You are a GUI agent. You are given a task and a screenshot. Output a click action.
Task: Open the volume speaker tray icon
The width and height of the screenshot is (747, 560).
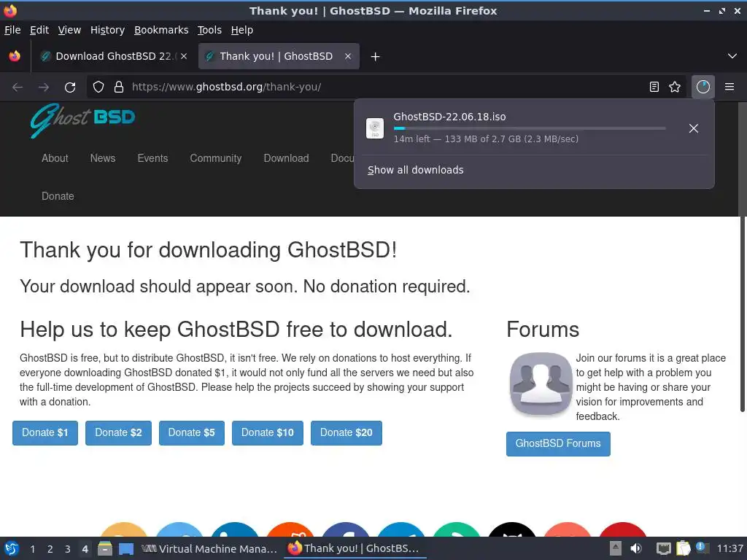coord(636,548)
